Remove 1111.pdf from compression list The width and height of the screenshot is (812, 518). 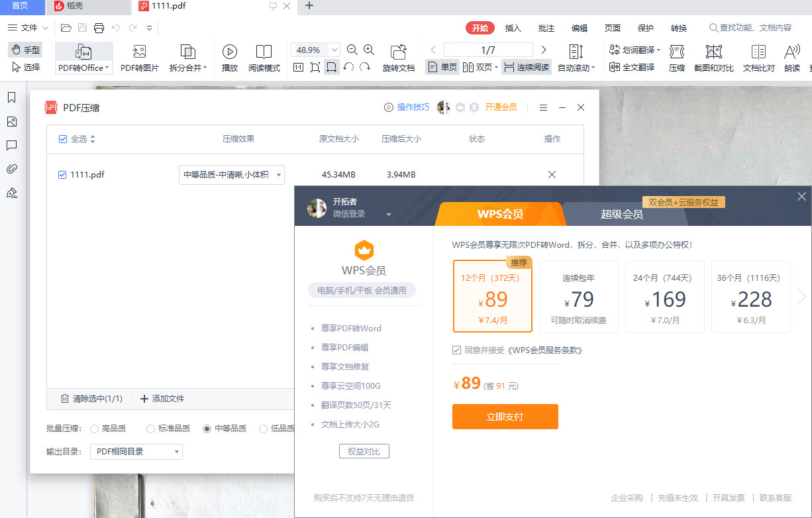(552, 174)
